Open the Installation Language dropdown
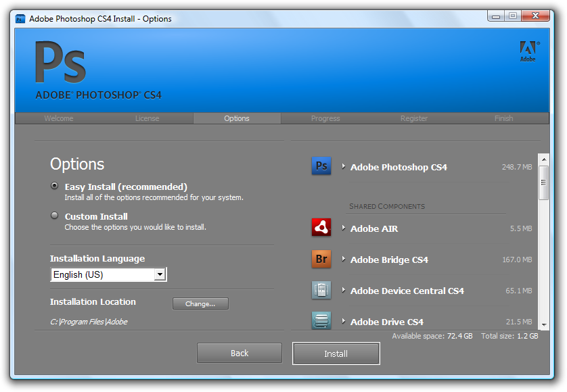This screenshot has width=567, height=392. point(108,274)
